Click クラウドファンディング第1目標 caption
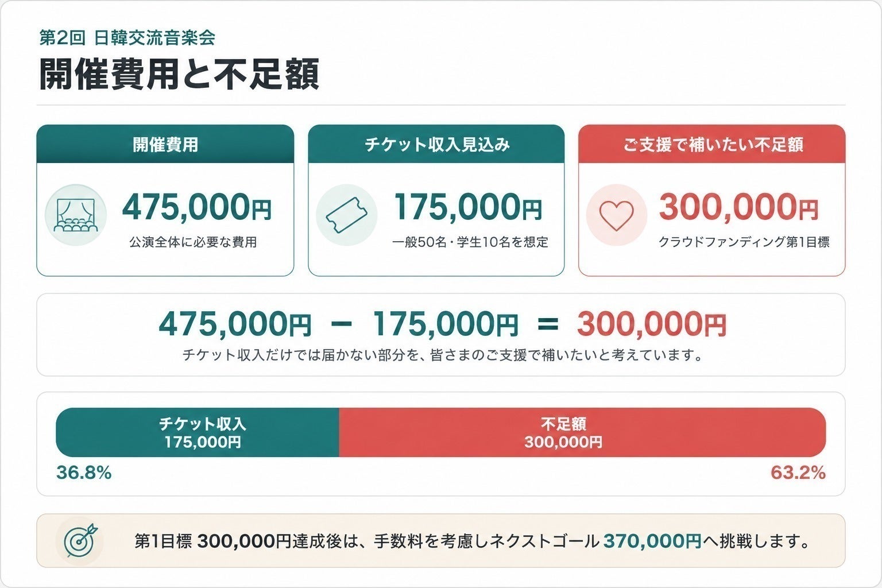The width and height of the screenshot is (882, 588). click(744, 242)
